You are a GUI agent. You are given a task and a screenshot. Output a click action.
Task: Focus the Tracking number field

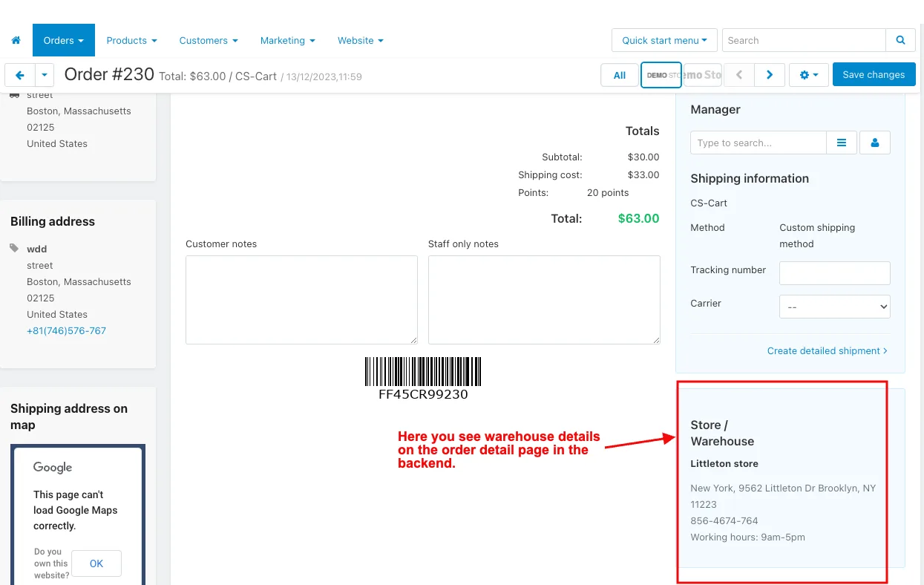tap(834, 273)
